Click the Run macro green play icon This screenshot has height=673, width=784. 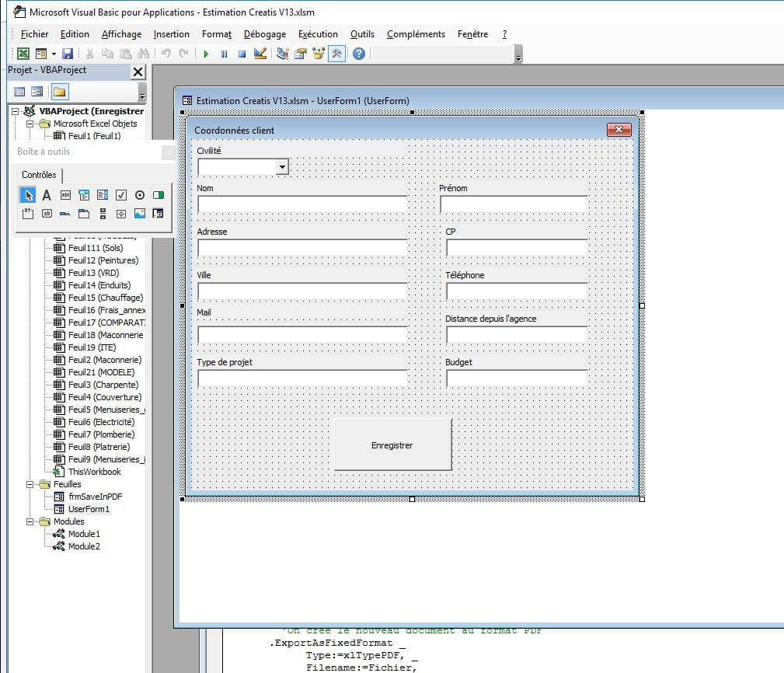pos(206,54)
